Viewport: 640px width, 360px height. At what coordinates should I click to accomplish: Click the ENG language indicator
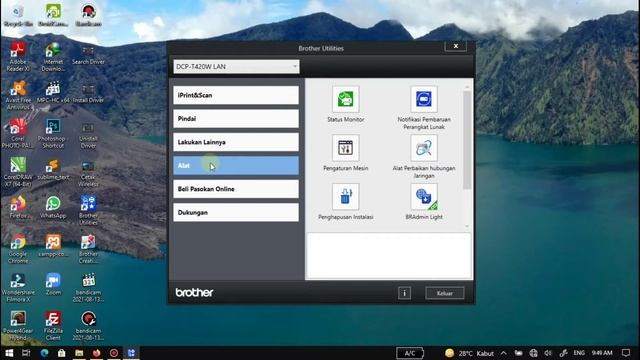click(579, 353)
